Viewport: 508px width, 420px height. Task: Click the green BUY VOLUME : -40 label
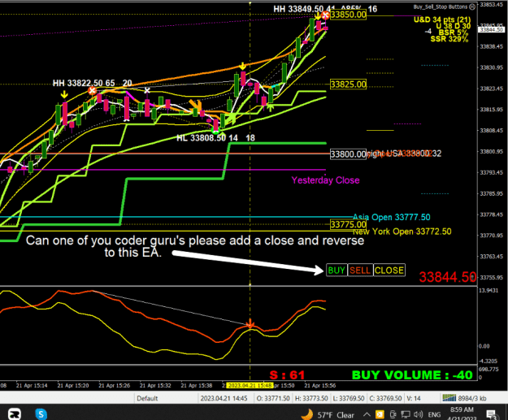point(412,375)
